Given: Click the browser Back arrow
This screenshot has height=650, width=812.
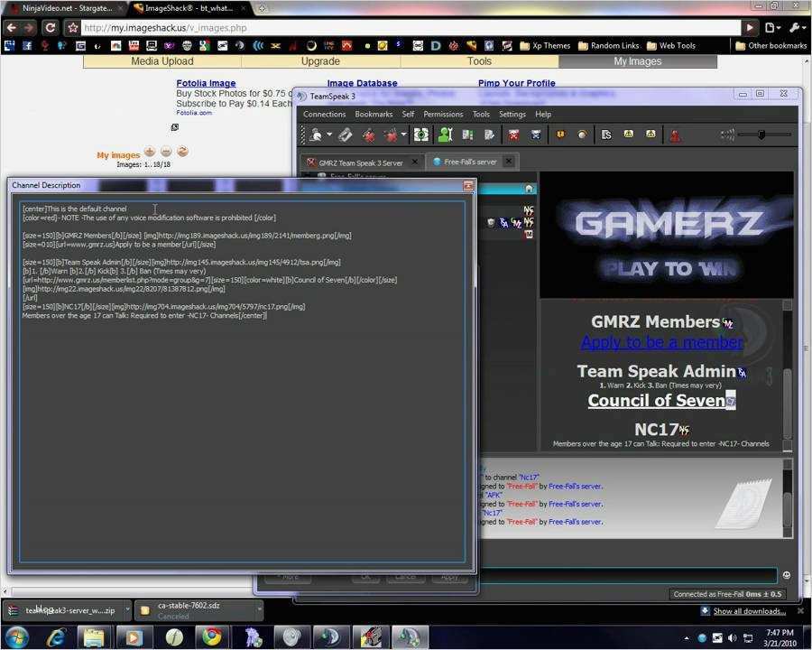Looking at the screenshot, I should 12,27.
